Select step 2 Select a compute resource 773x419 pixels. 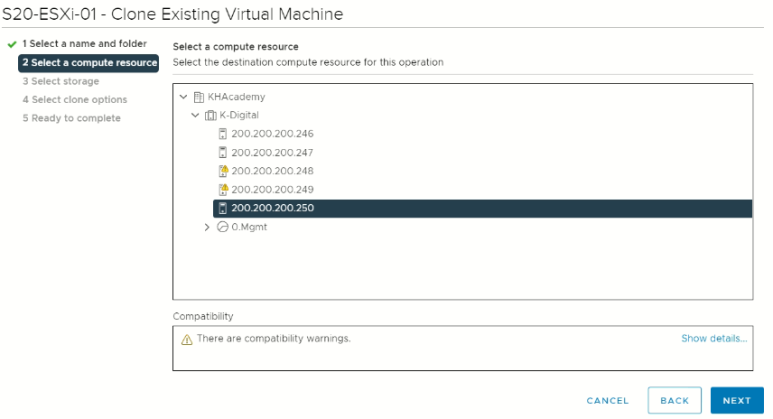89,63
